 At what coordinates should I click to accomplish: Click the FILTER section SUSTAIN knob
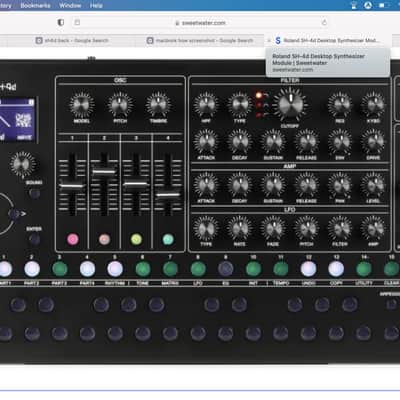[273, 141]
